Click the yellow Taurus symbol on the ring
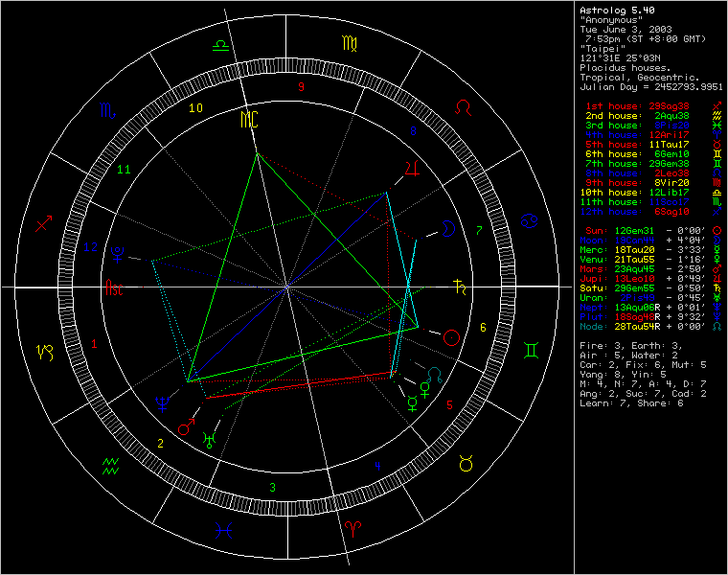728x575 pixels. point(466,464)
